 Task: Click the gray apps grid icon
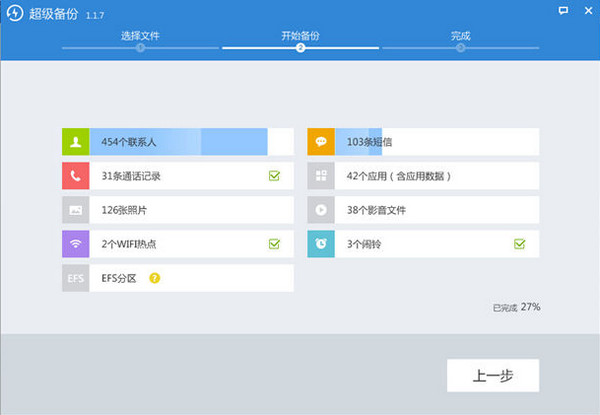click(x=321, y=176)
